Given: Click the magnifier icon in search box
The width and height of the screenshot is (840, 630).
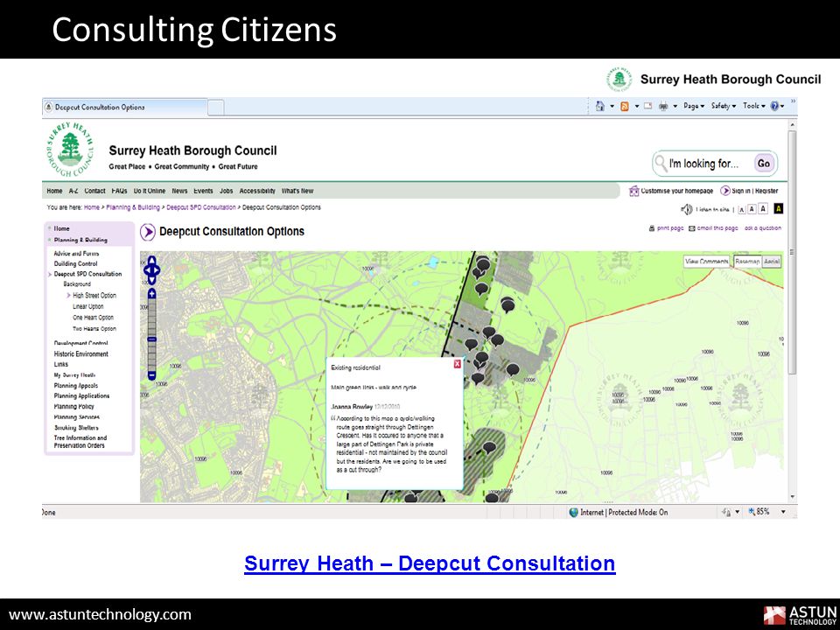Looking at the screenshot, I should pos(661,163).
